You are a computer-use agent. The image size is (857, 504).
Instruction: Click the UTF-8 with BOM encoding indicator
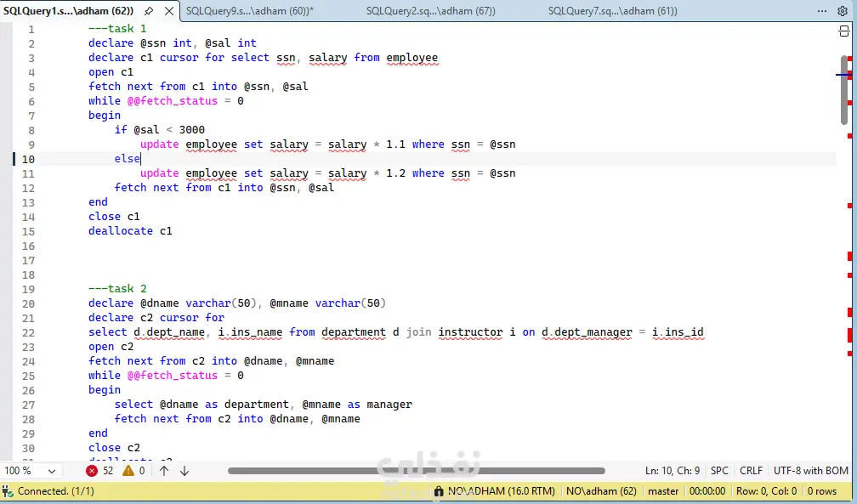pyautogui.click(x=810, y=471)
